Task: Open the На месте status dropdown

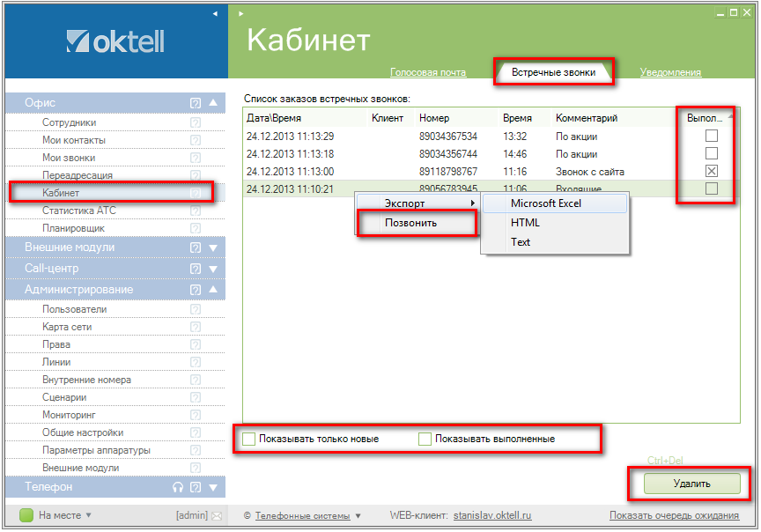Action: coord(88,515)
